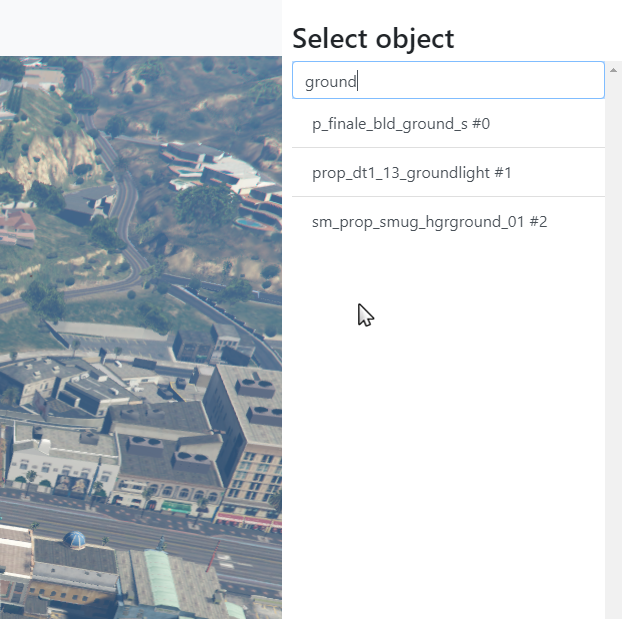Select p_finale_bld_ground_s #0 from list
The image size is (632, 619).
pyautogui.click(x=448, y=123)
